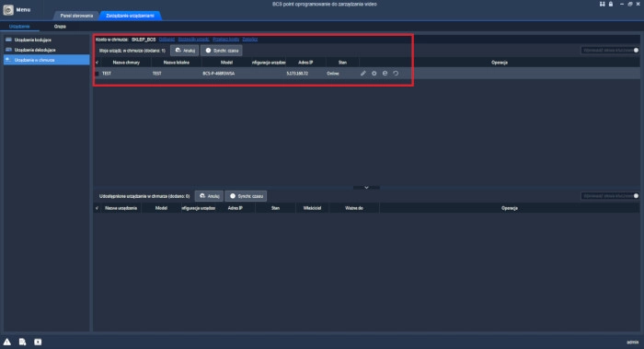Screen dimensions: 644x349
Task: Open the Grupa sub-tab
Action: (x=60, y=27)
